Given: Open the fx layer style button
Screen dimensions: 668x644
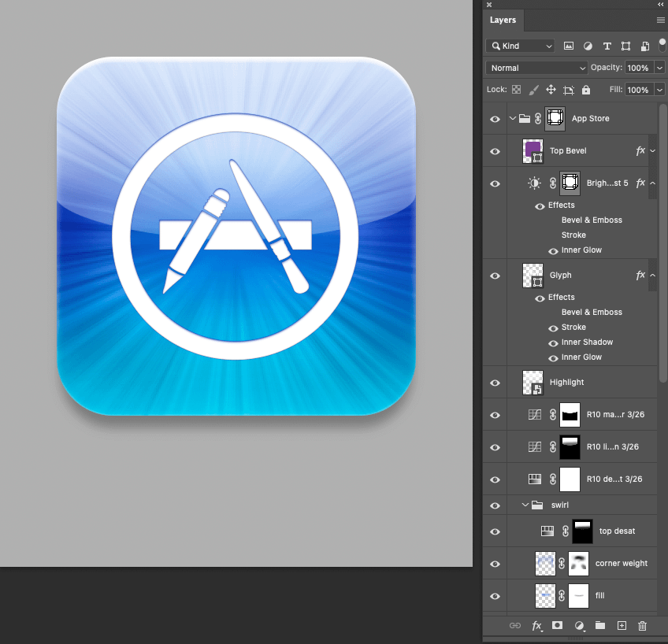Looking at the screenshot, I should coord(536,626).
